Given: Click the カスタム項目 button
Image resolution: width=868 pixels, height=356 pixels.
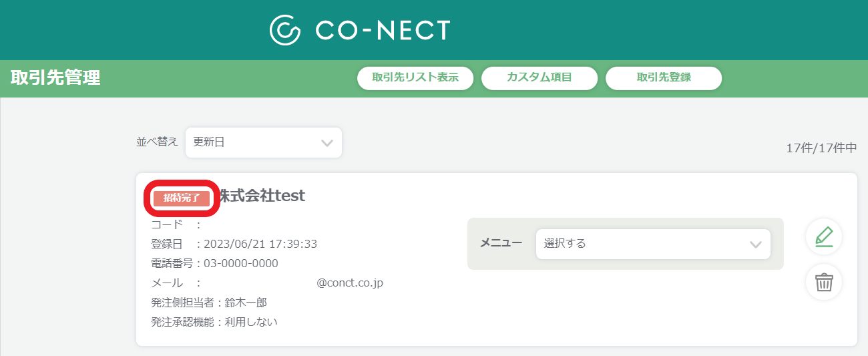Looking at the screenshot, I should (539, 77).
